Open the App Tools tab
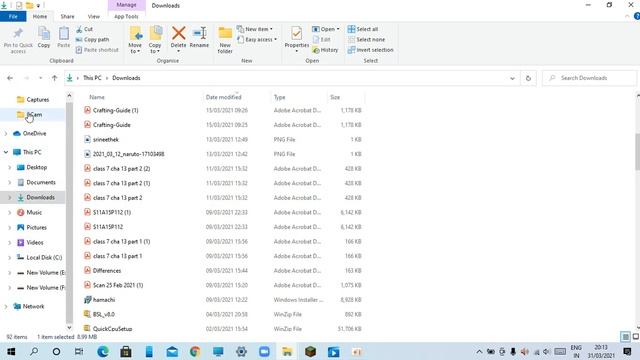 click(x=126, y=16)
